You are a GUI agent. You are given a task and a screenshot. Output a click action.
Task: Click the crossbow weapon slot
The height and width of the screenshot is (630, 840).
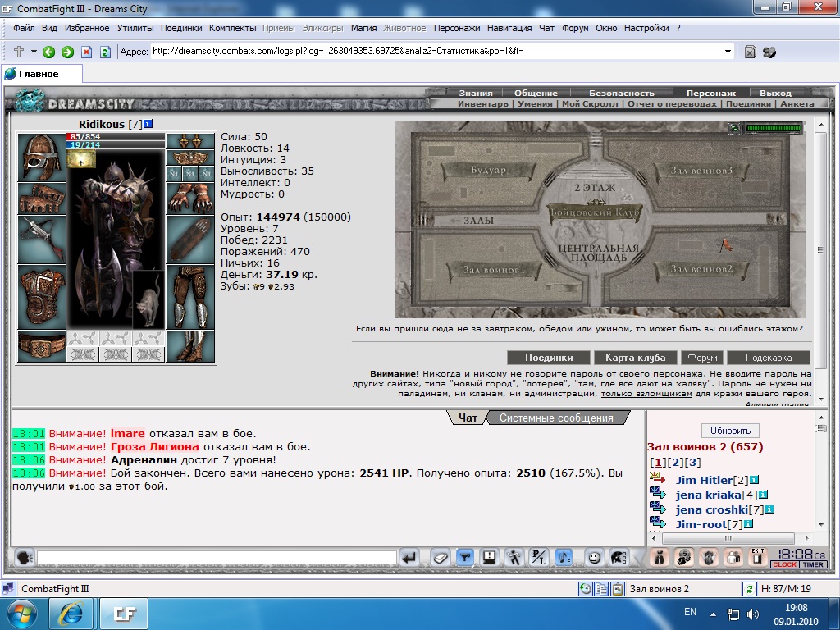pyautogui.click(x=42, y=240)
